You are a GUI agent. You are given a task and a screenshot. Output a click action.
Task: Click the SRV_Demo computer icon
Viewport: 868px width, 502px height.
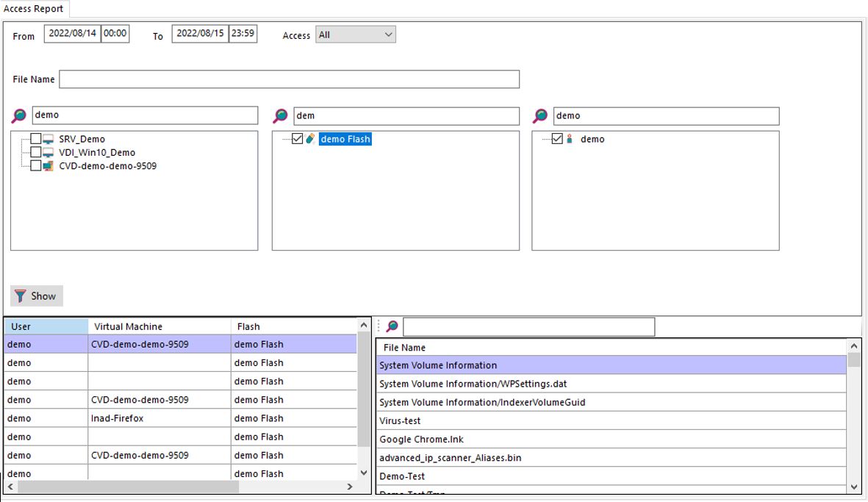[49, 139]
